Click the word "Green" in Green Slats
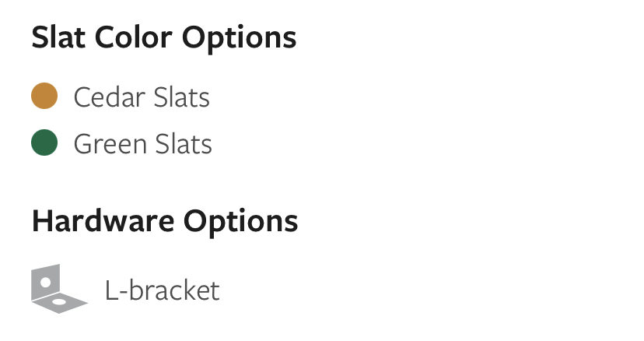 tap(110, 144)
